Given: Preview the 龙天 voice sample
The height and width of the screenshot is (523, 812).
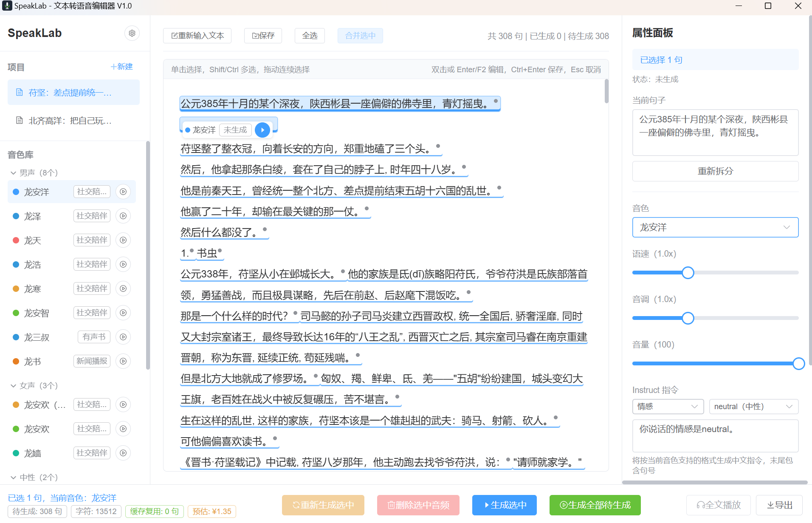Looking at the screenshot, I should [x=123, y=240].
